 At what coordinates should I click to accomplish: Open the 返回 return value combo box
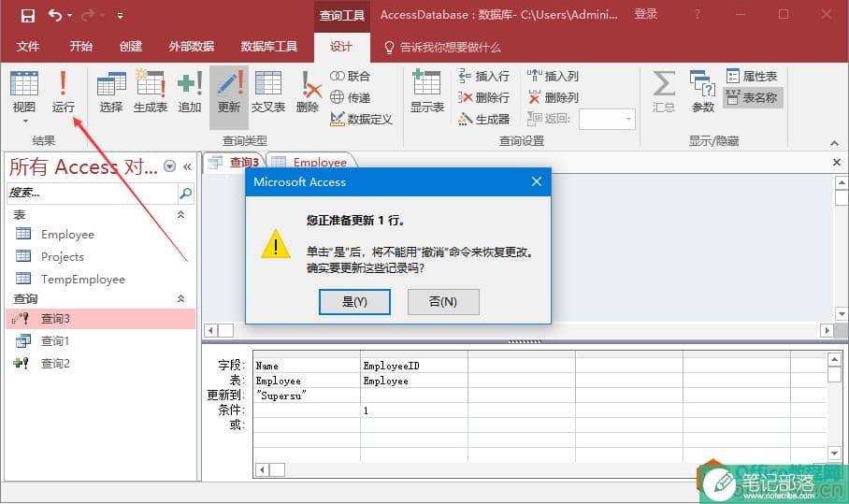pos(607,119)
